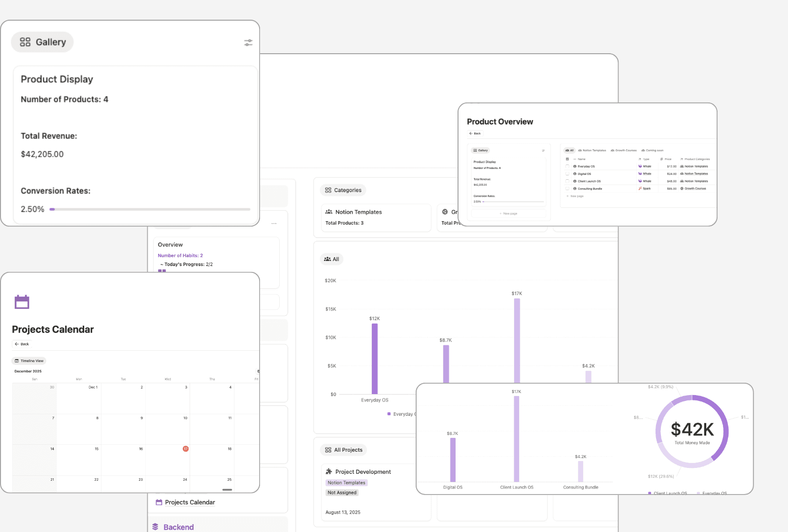Screen dimensions: 788x532
Task: Check the Everyday OS row checkbox
Action: click(x=567, y=166)
